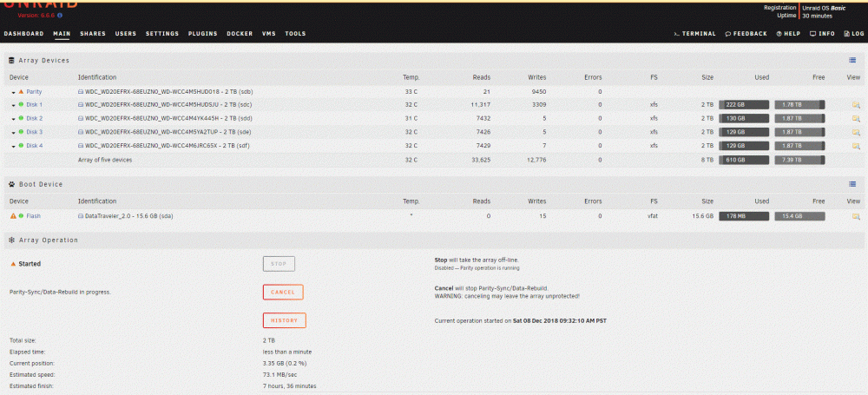
Task: Click Flash used bar 178 MB
Action: tap(744, 216)
